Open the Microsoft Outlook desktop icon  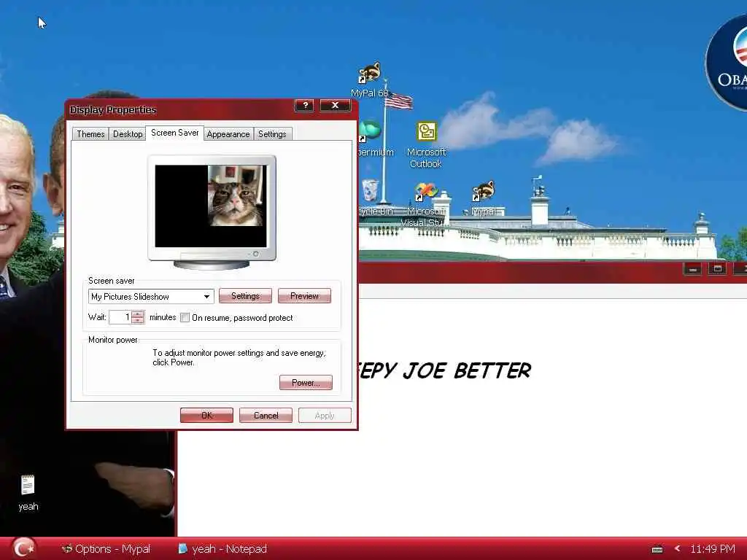point(426,144)
